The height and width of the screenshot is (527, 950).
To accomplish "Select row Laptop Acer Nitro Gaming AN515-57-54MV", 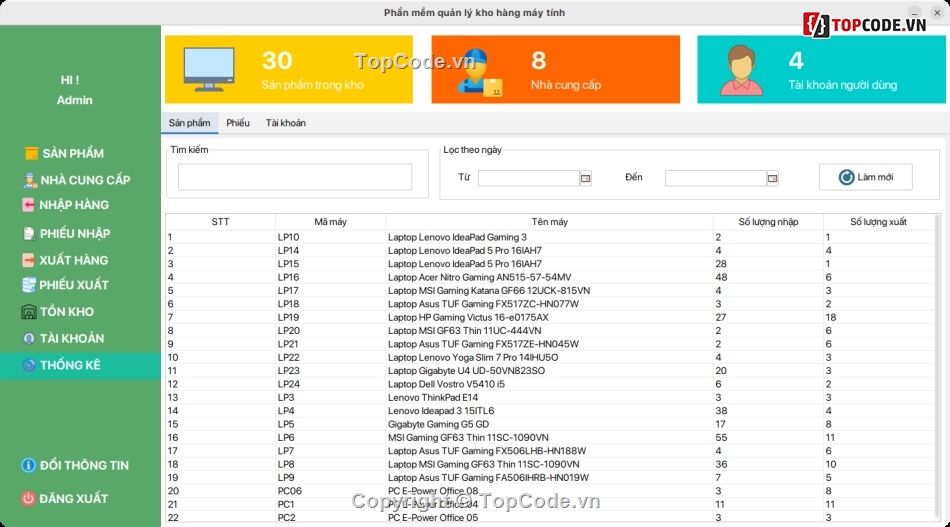I will 550,277.
